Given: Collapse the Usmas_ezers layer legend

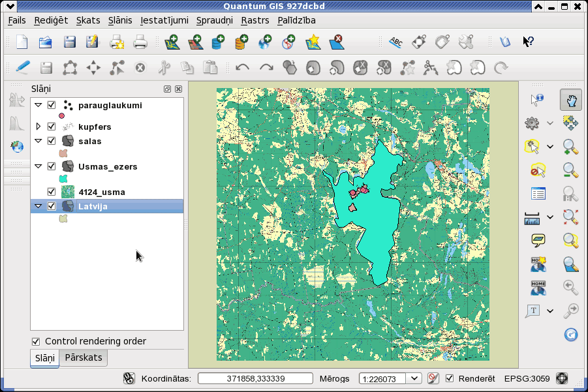Looking at the screenshot, I should [x=39, y=166].
